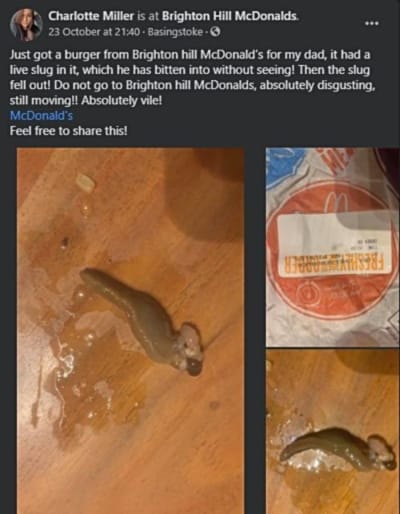Open the Brighton Hill McDonalds location page
Image resolution: width=400 pixels, height=514 pixels.
(230, 16)
